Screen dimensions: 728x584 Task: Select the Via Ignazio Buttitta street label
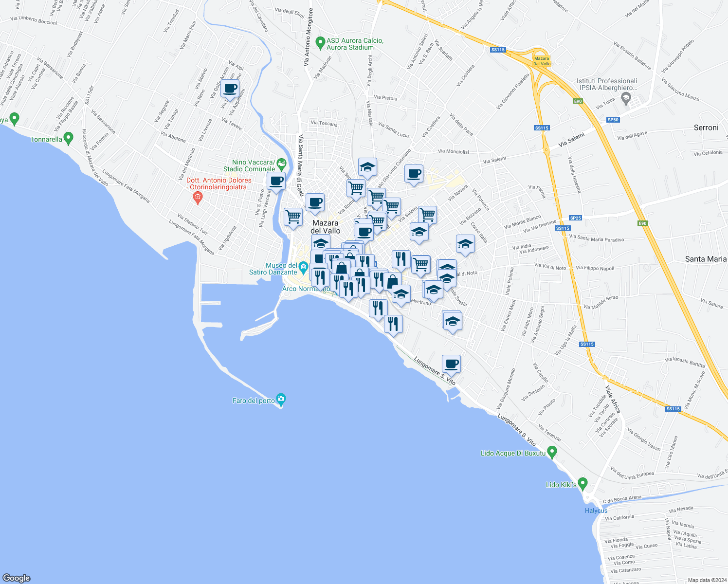coord(685,362)
